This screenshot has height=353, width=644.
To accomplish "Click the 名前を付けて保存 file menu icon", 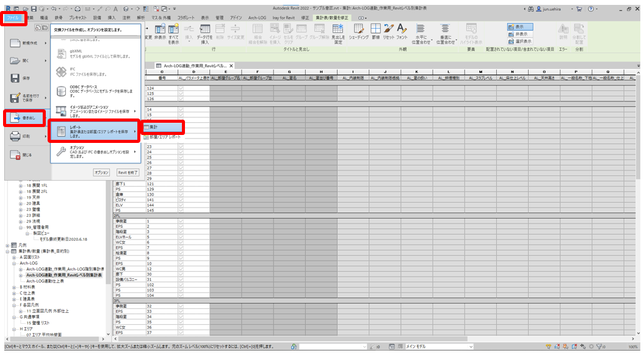I will [x=15, y=98].
